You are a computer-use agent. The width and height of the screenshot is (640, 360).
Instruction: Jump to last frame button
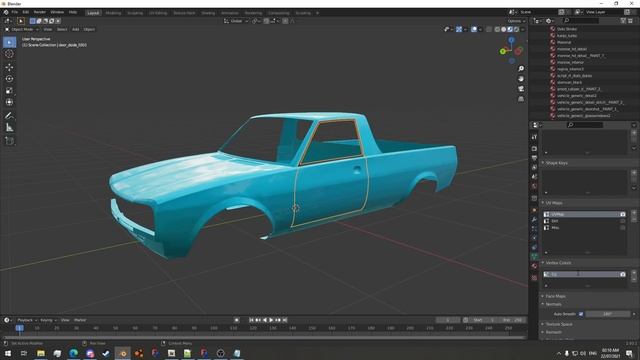pos(284,320)
